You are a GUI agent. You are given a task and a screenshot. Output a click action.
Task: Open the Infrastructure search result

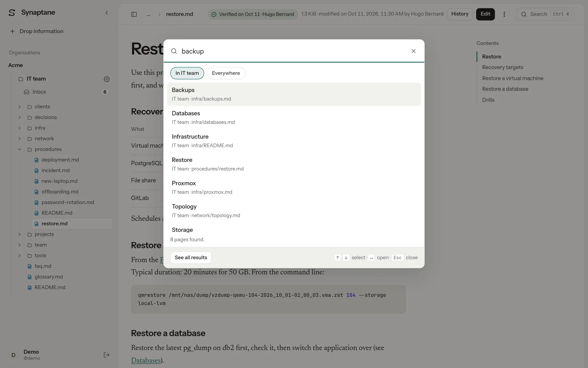(294, 141)
